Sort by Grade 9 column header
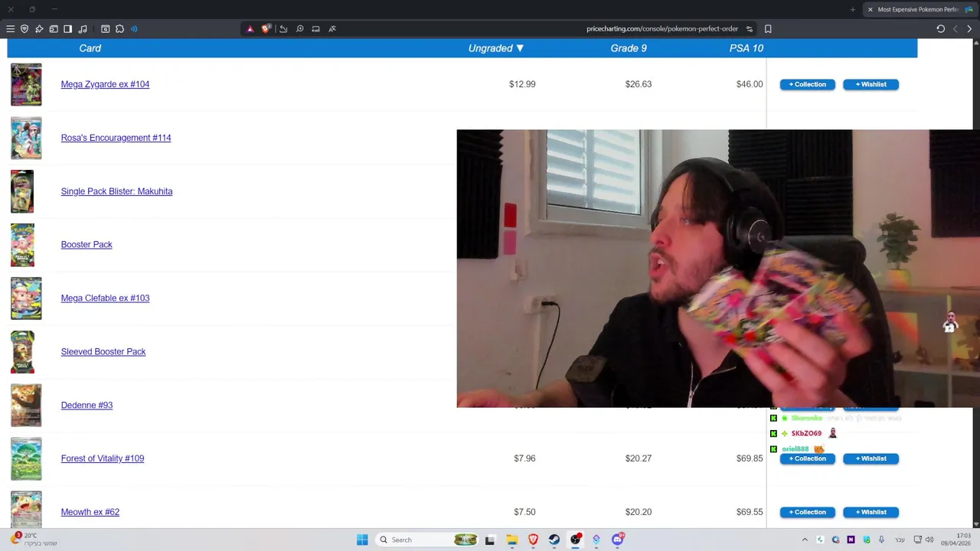 629,48
